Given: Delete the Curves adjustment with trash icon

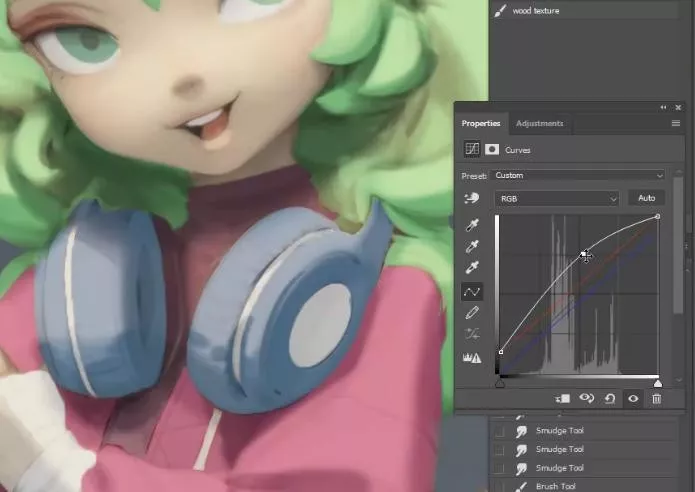Looking at the screenshot, I should pos(656,398).
